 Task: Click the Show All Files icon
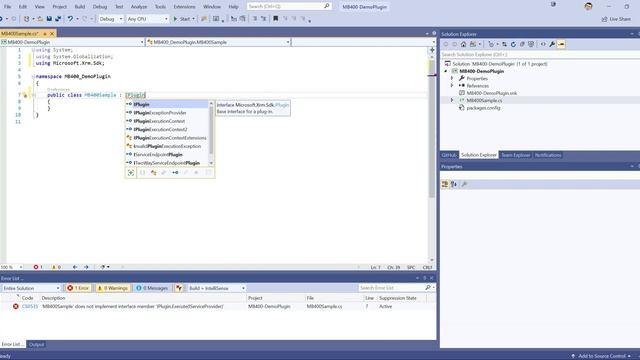tap(531, 44)
